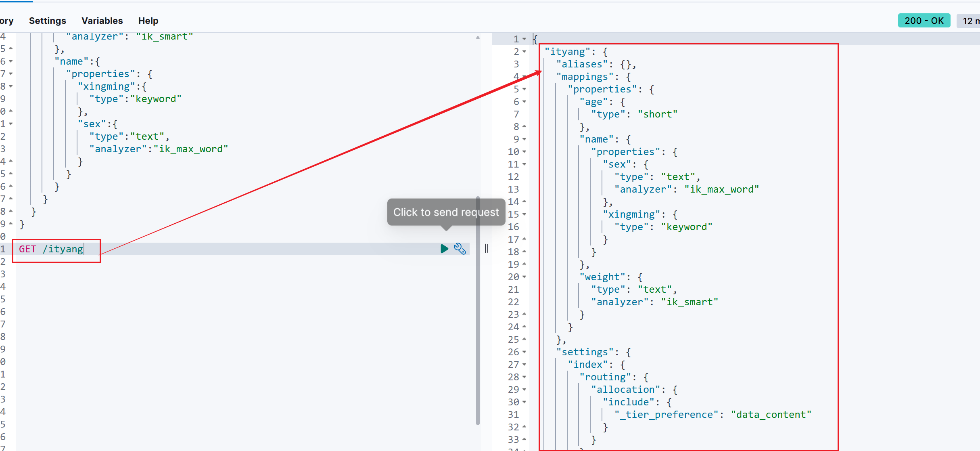980x451 pixels.
Task: Click the scroll up arrow in request editor
Action: [478, 38]
